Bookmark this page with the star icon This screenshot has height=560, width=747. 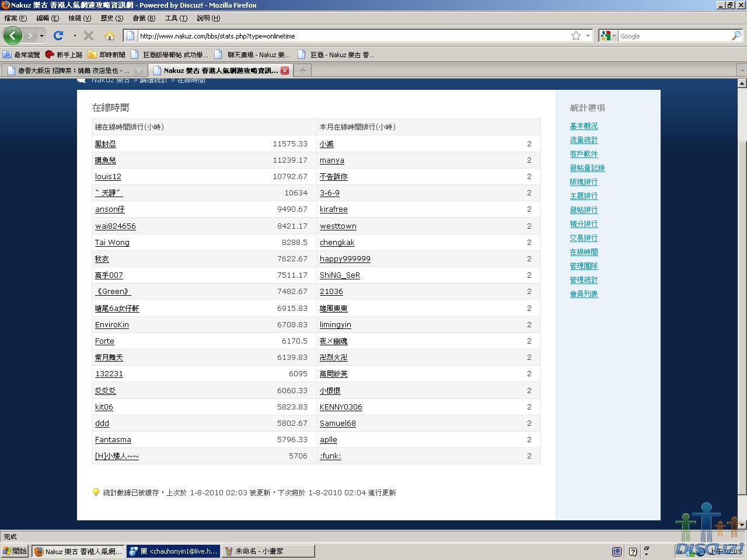pos(575,36)
